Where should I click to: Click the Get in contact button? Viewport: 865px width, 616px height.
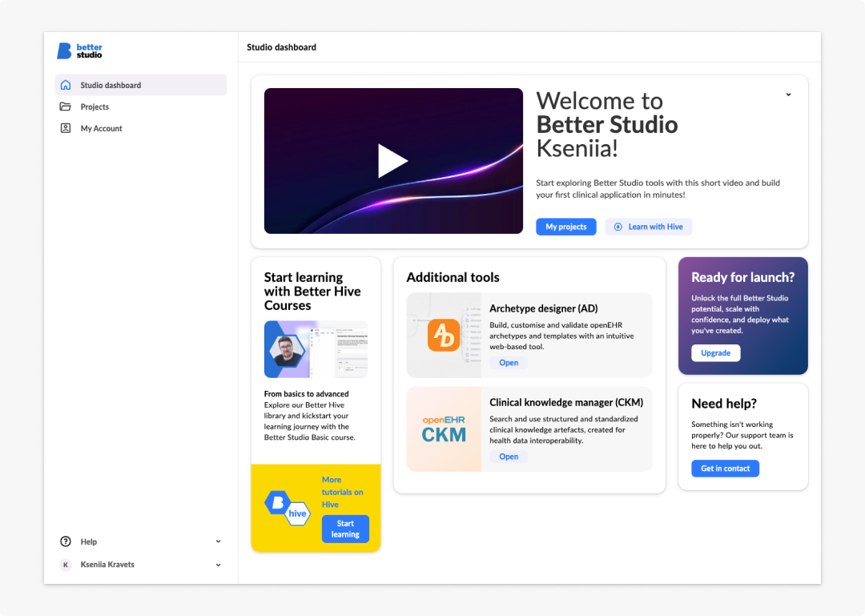(x=725, y=469)
